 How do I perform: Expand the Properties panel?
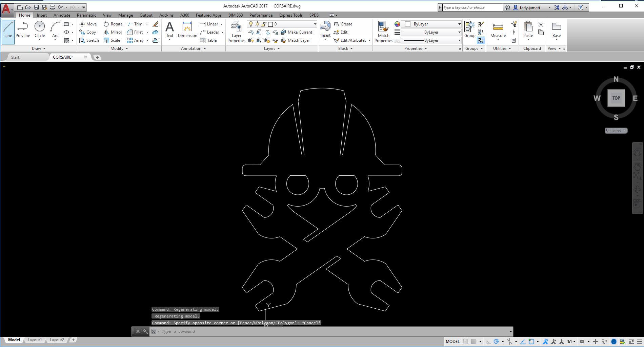click(416, 49)
